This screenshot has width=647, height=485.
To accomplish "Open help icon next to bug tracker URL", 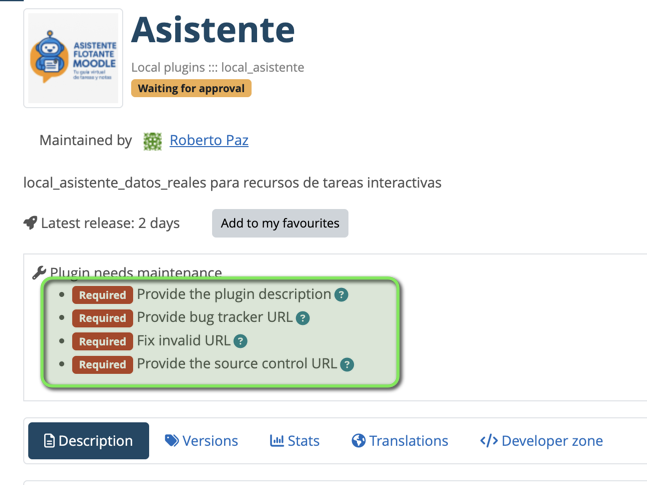I will pos(302,318).
